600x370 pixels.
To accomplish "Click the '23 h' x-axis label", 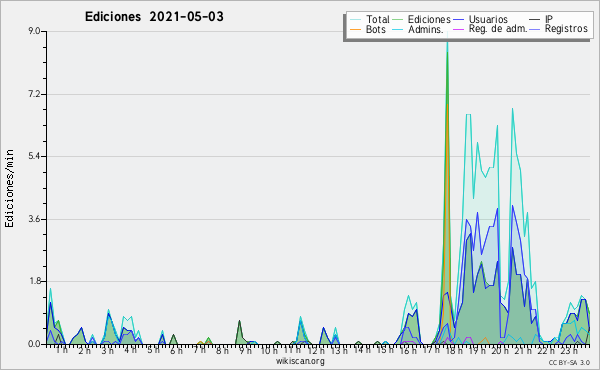I will click(x=569, y=350).
